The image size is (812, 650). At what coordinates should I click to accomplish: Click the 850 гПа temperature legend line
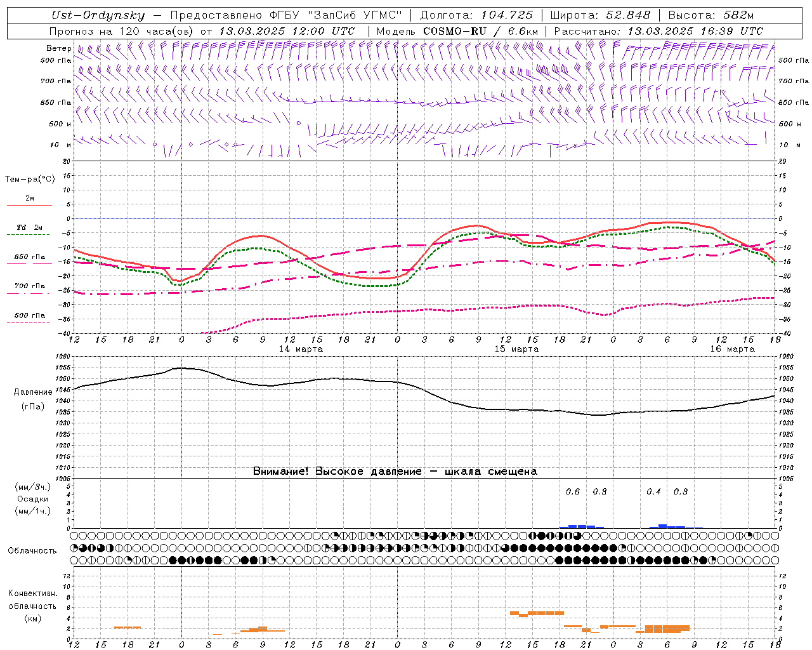[29, 258]
